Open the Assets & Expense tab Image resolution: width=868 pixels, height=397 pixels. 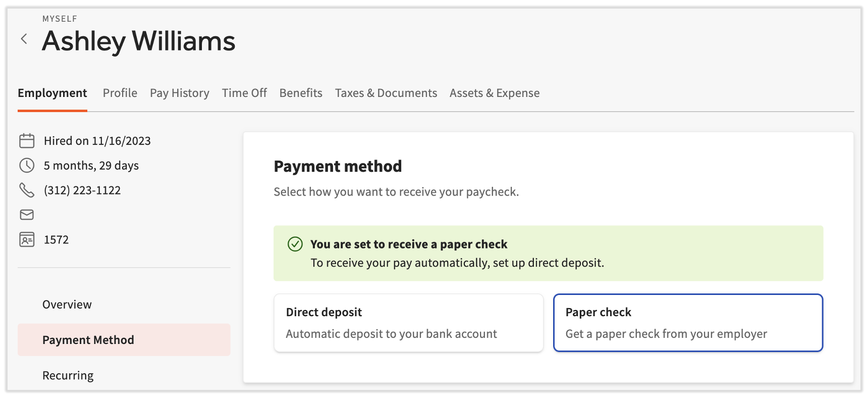(x=495, y=93)
